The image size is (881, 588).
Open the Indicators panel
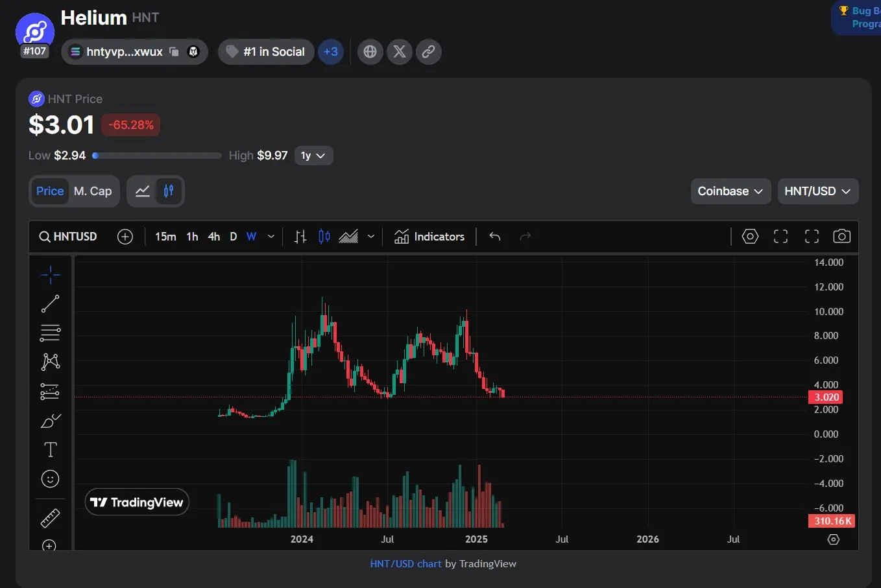tap(429, 237)
